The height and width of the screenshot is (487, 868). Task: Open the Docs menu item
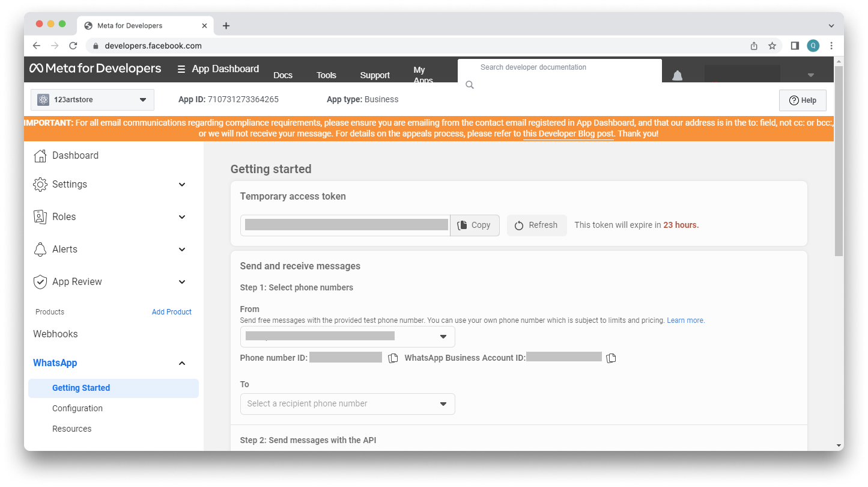[x=283, y=75]
